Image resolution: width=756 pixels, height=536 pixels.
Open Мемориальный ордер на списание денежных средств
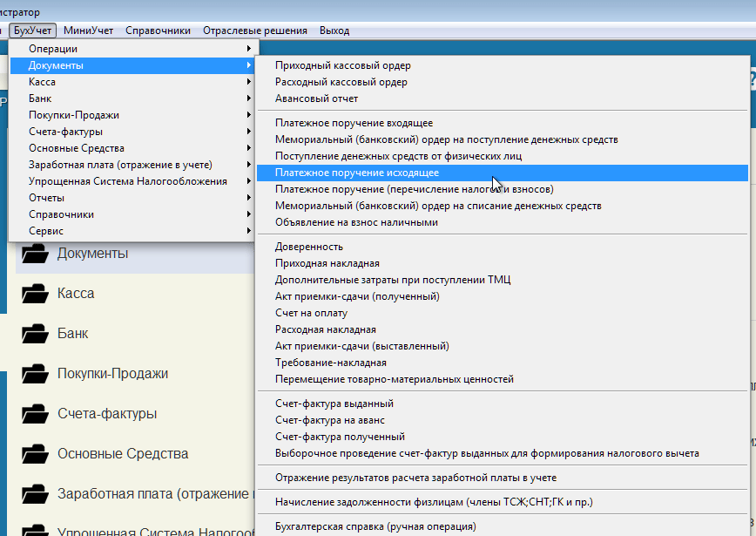[503, 206]
